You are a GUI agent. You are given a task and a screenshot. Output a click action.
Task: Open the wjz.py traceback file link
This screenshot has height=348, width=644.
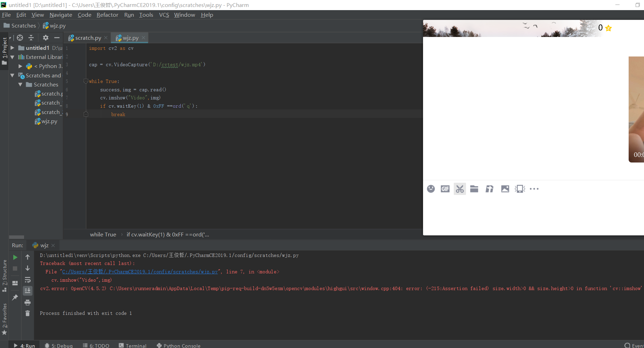pyautogui.click(x=140, y=272)
